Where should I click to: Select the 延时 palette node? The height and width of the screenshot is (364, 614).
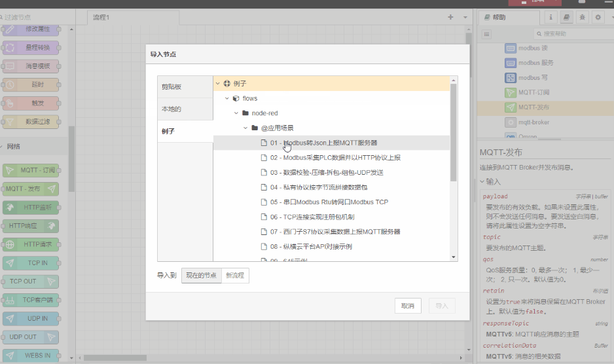(31, 84)
